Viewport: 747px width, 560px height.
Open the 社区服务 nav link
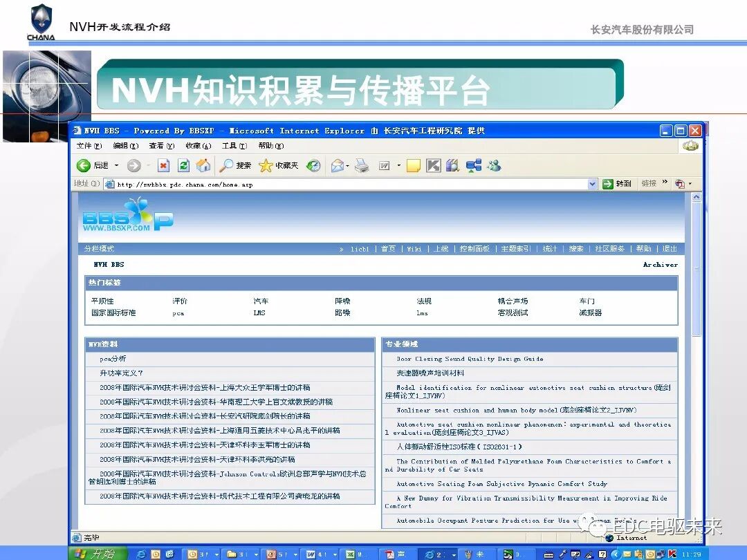click(610, 249)
